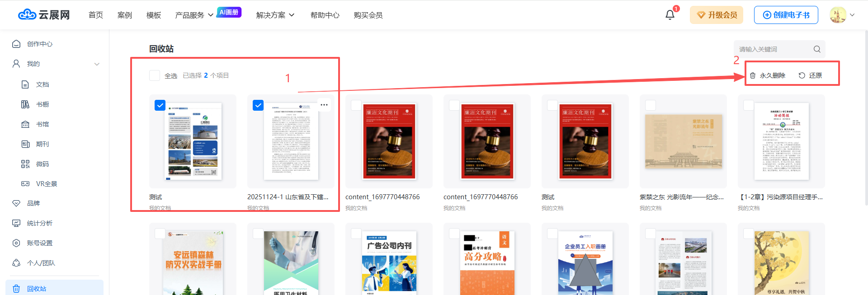
Task: Click the 创建电子书 button
Action: pyautogui.click(x=786, y=15)
